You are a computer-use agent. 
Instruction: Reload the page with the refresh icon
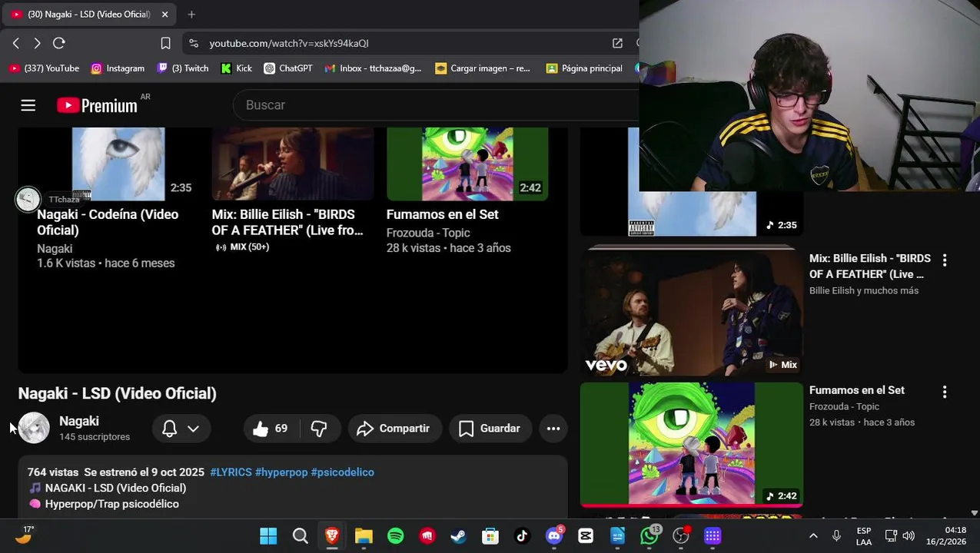[x=59, y=43]
